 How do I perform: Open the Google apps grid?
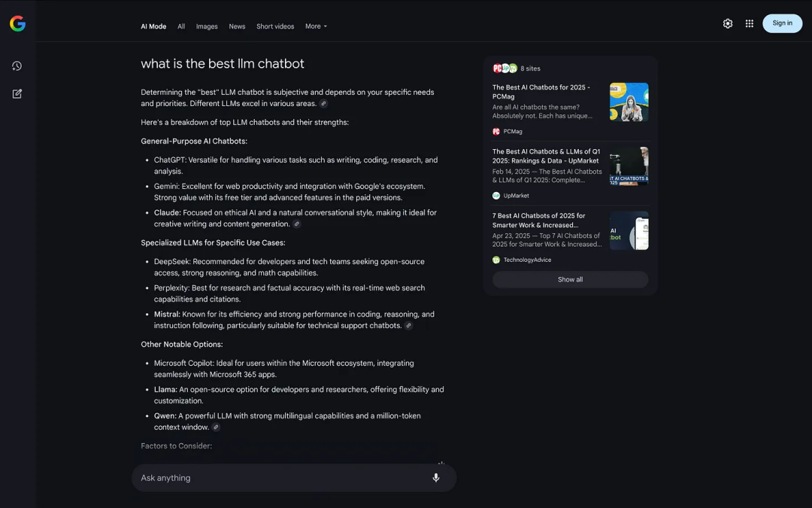click(750, 23)
